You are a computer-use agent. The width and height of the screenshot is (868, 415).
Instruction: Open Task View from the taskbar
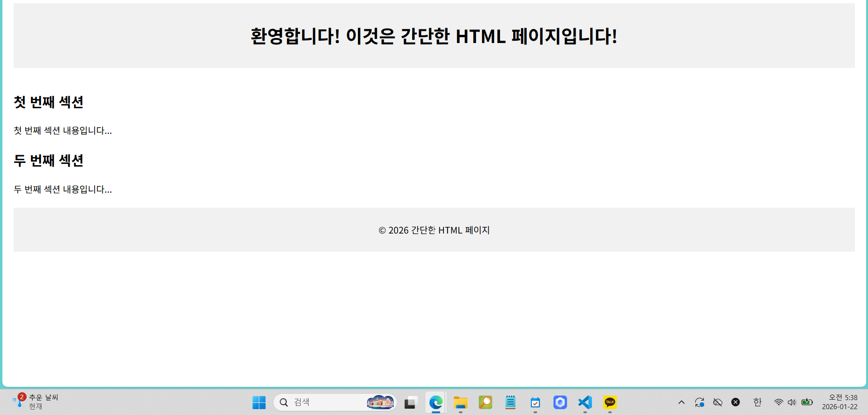pyautogui.click(x=410, y=402)
